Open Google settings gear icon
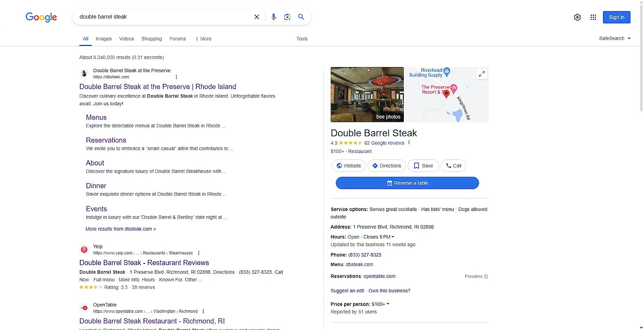 pyautogui.click(x=577, y=17)
